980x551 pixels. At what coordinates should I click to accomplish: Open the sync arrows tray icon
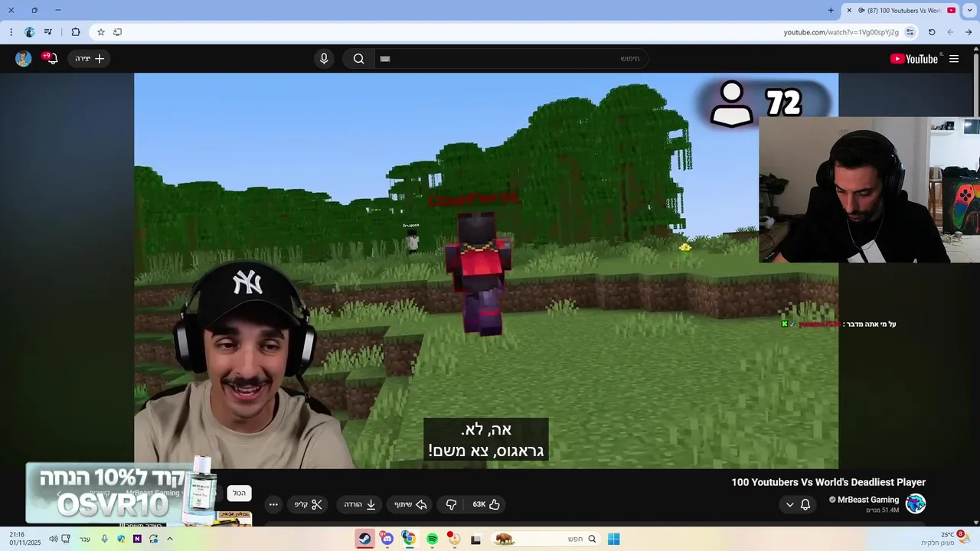[x=154, y=539]
